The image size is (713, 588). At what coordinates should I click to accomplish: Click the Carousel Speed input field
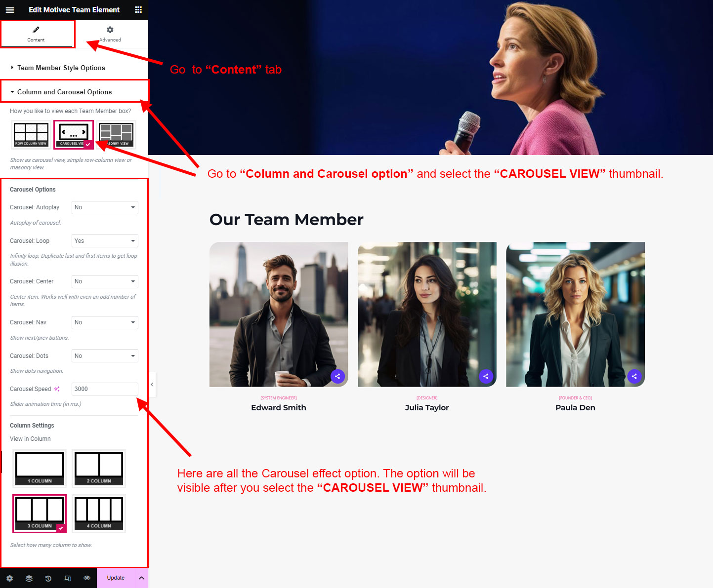coord(105,389)
